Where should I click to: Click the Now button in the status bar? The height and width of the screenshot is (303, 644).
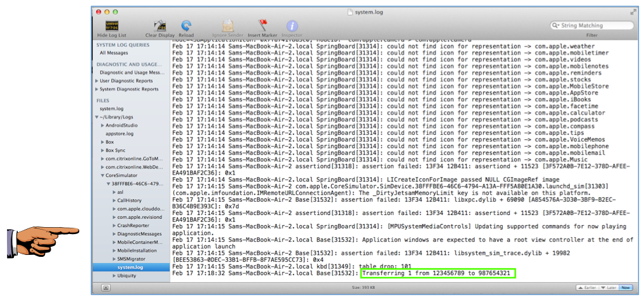626,288
